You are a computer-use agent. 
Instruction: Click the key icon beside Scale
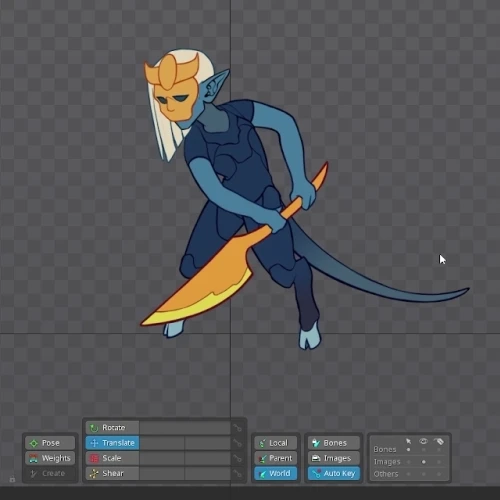click(237, 458)
